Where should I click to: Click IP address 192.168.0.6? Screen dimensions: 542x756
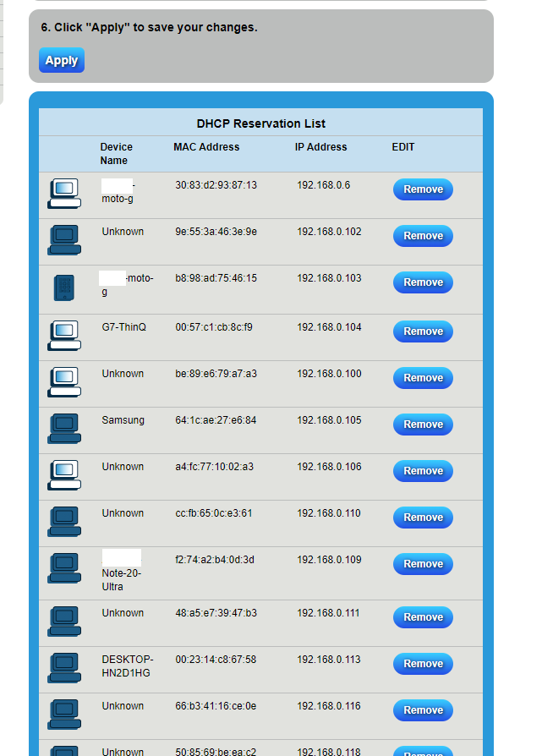(324, 185)
